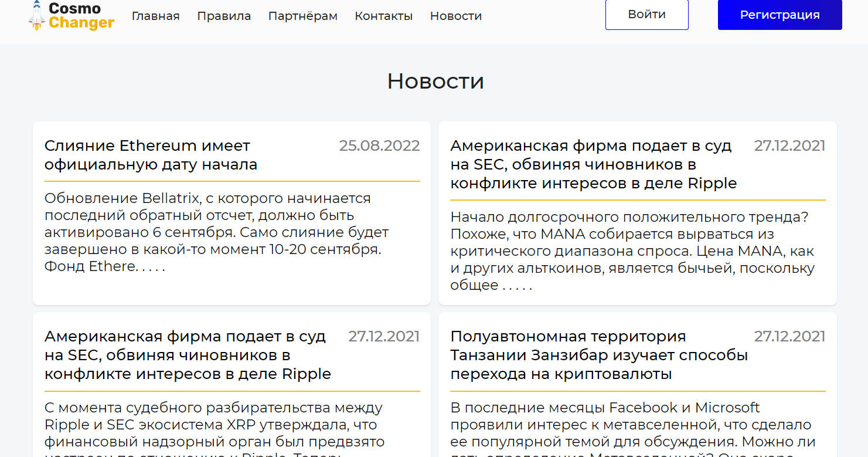Open article 'Слияние Ethereum имеет официальную дату начала'
The width and height of the screenshot is (868, 457).
(x=151, y=155)
